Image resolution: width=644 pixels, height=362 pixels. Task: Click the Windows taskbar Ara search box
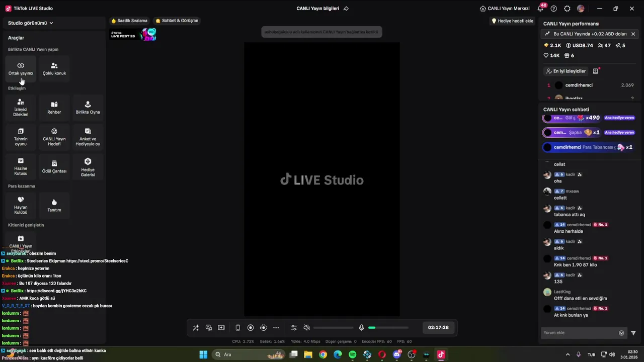249,355
